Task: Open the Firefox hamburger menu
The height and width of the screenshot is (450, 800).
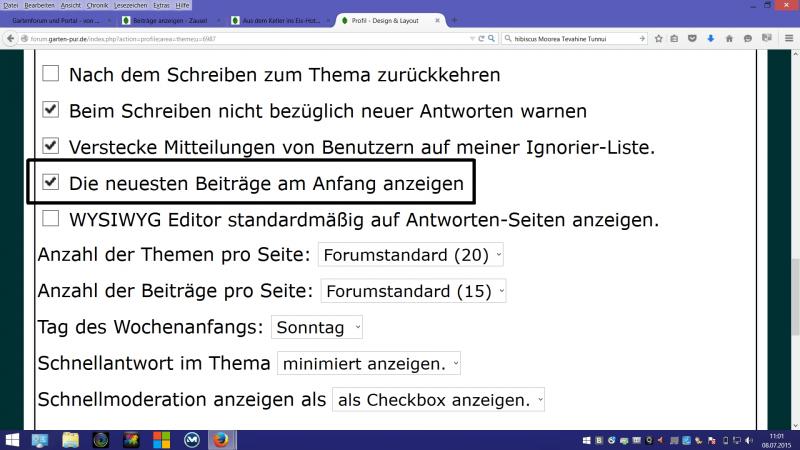Action: pyautogui.click(x=789, y=39)
